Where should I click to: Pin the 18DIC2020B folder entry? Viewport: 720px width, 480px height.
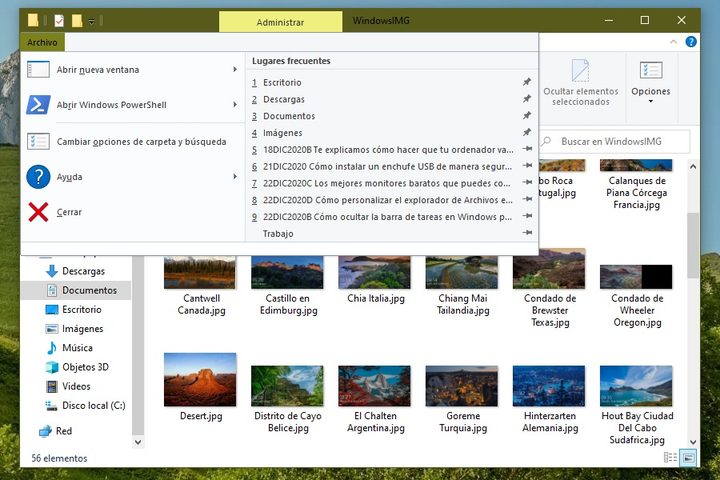pyautogui.click(x=527, y=149)
